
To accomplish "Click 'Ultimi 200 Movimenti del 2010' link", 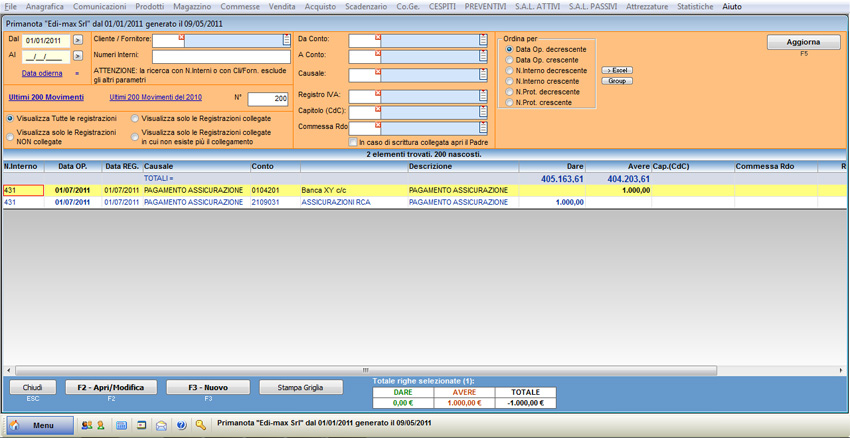I will click(x=155, y=97).
